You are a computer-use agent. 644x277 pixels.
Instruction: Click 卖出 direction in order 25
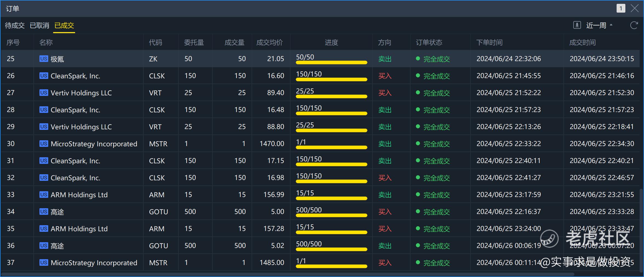[x=385, y=59]
